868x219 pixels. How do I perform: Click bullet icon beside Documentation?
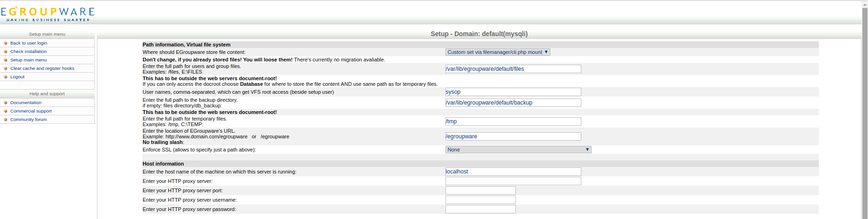point(6,103)
